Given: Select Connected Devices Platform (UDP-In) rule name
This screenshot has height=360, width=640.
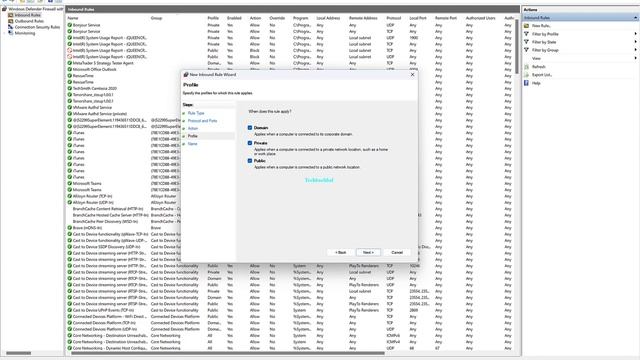Looking at the screenshot, I should point(105,329).
